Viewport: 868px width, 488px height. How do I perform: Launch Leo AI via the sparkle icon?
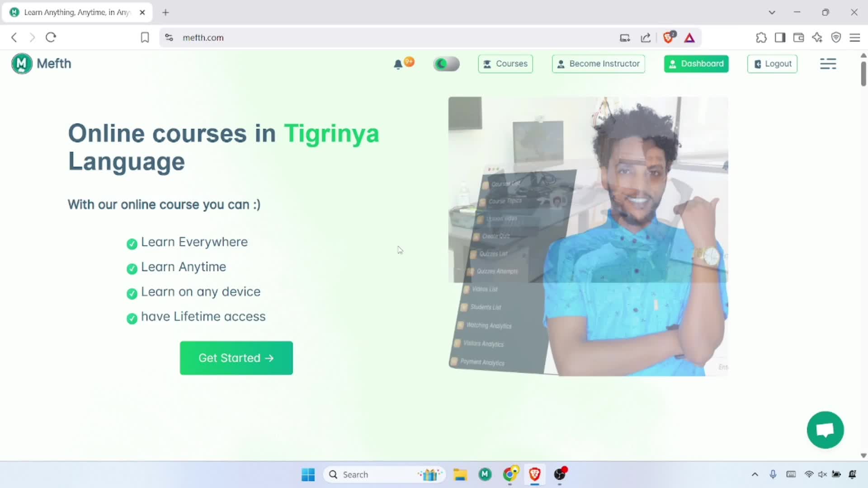click(817, 38)
